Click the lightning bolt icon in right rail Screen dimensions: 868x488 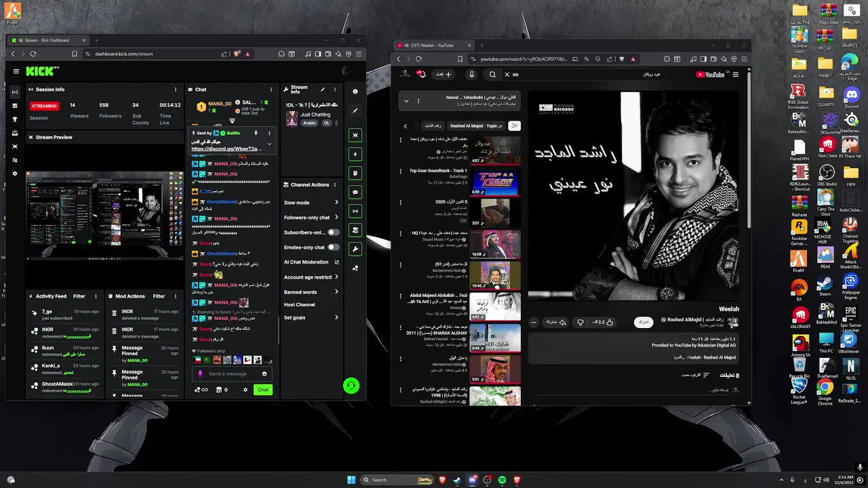(355, 155)
